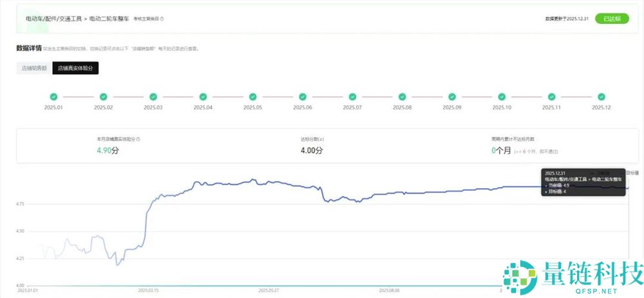Select the 店铺真实体验分 tab
The height and width of the screenshot is (298, 644).
75,67
